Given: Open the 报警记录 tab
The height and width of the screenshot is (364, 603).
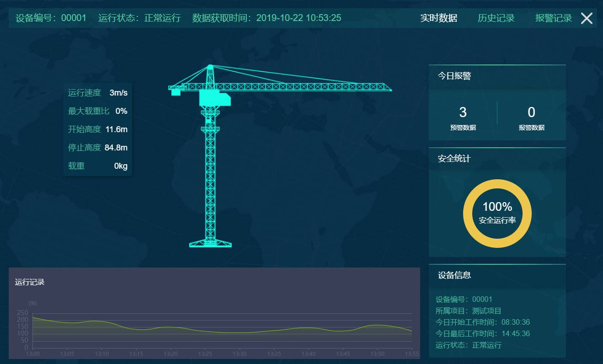Looking at the screenshot, I should pyautogui.click(x=553, y=18).
